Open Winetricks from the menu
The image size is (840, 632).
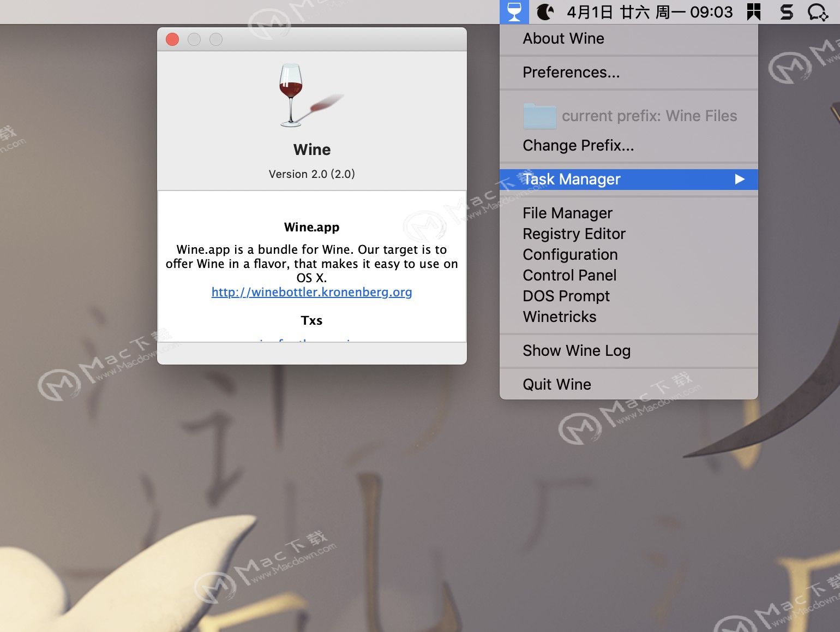click(x=629, y=317)
